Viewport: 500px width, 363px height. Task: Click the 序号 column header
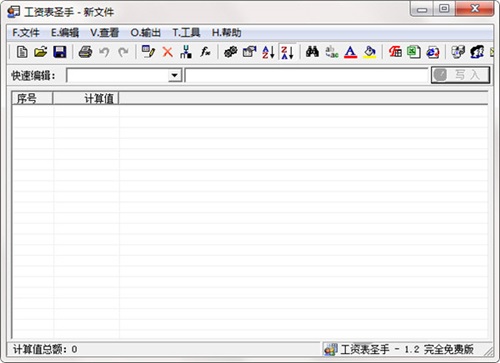click(x=32, y=98)
